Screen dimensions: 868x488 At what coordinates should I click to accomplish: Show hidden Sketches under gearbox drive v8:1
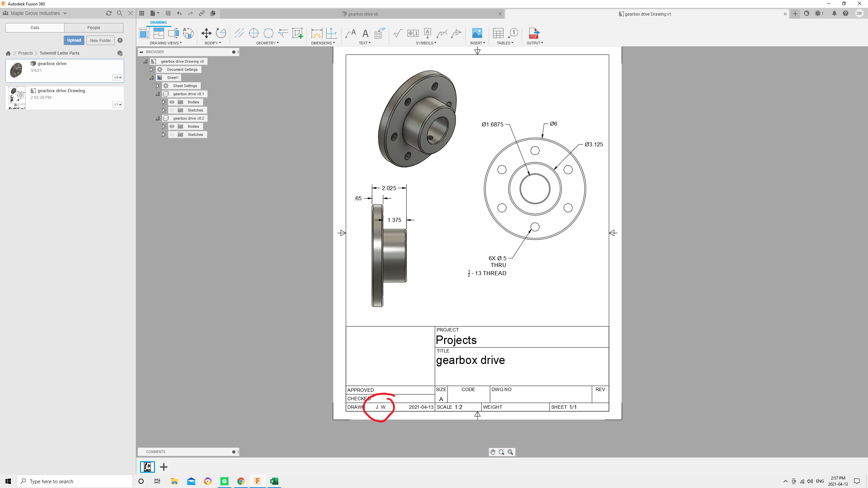click(172, 110)
